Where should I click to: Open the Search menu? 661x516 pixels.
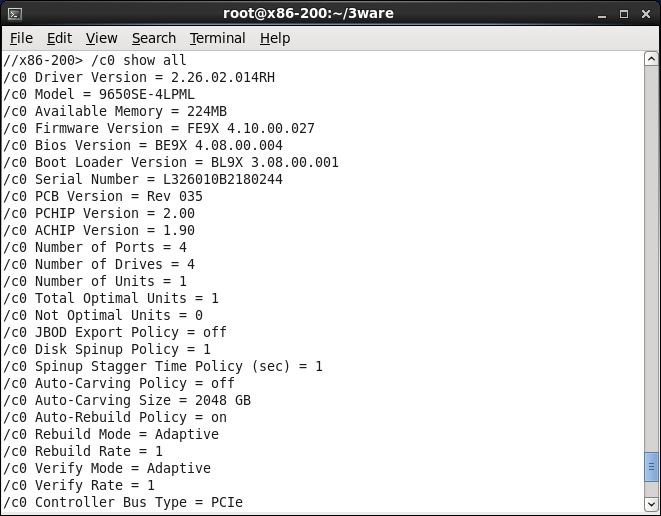pos(153,38)
